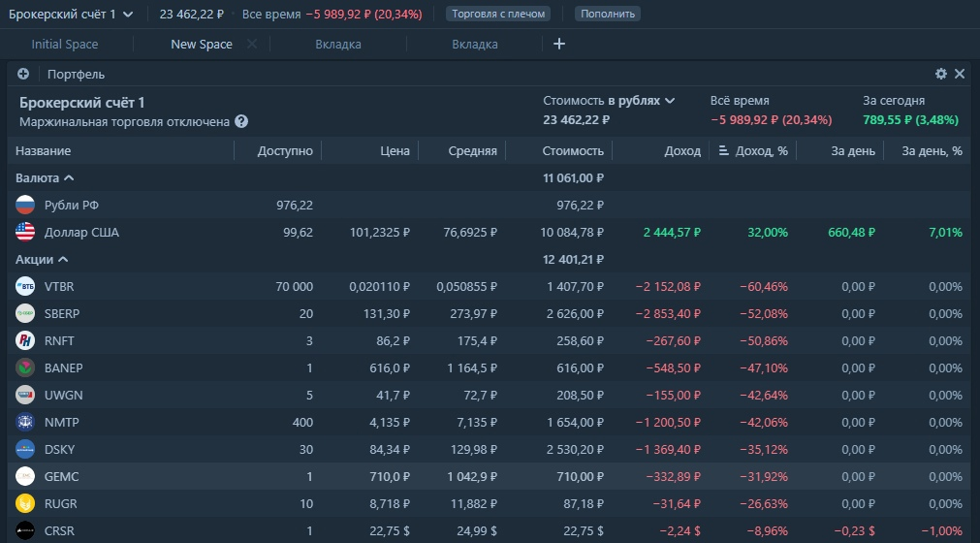The height and width of the screenshot is (543, 980).
Task: Sort by Стоимость column header
Action: (573, 150)
